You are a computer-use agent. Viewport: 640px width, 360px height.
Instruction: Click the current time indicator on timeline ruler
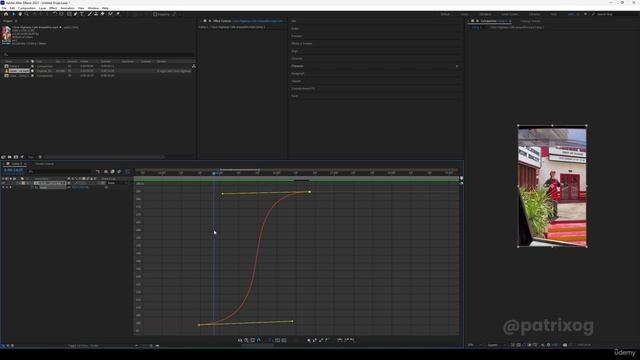coord(213,173)
